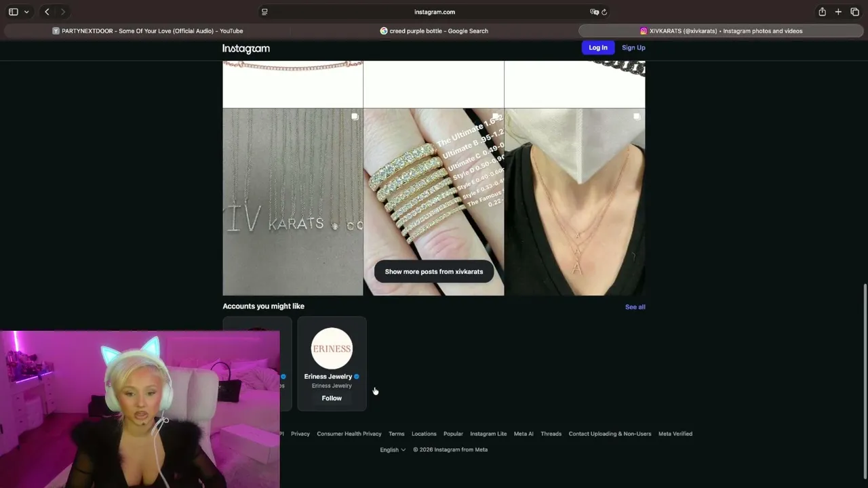Image resolution: width=868 pixels, height=488 pixels.
Task: Open the Meta Verified footer link
Action: pyautogui.click(x=675, y=434)
